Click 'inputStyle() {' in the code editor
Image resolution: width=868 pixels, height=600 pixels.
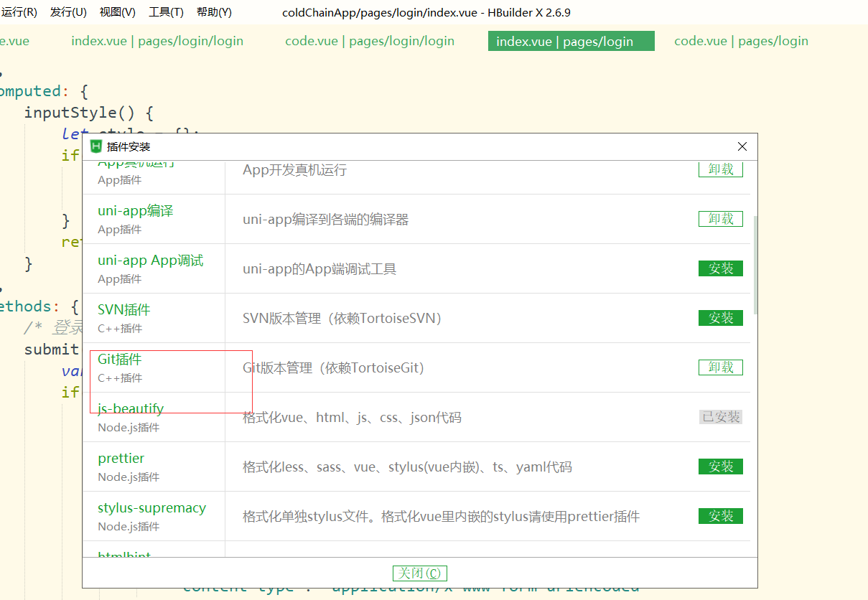[x=89, y=113]
